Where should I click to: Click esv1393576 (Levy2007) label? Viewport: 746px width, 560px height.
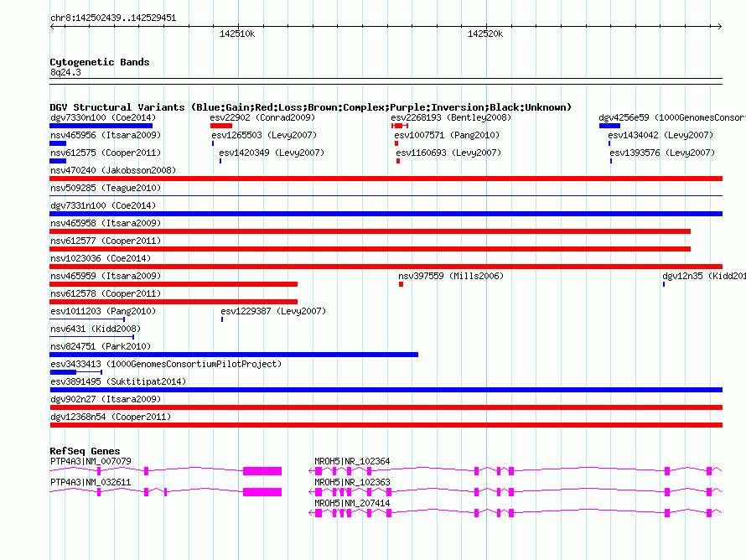point(662,153)
